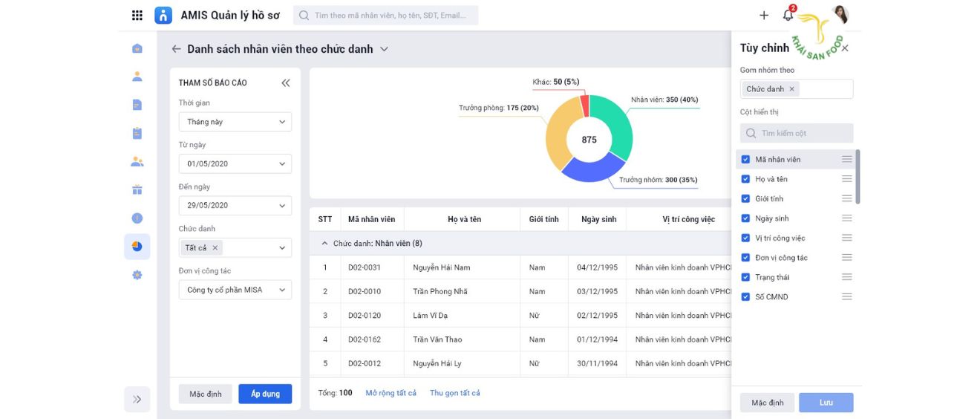
Task: Open the single person icon in sidebar
Action: [137, 77]
